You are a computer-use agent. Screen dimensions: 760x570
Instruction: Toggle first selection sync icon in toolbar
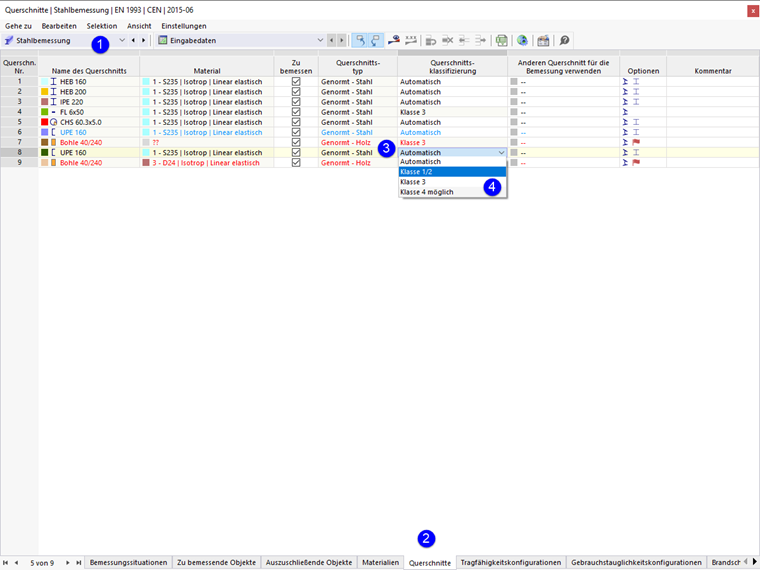point(360,40)
